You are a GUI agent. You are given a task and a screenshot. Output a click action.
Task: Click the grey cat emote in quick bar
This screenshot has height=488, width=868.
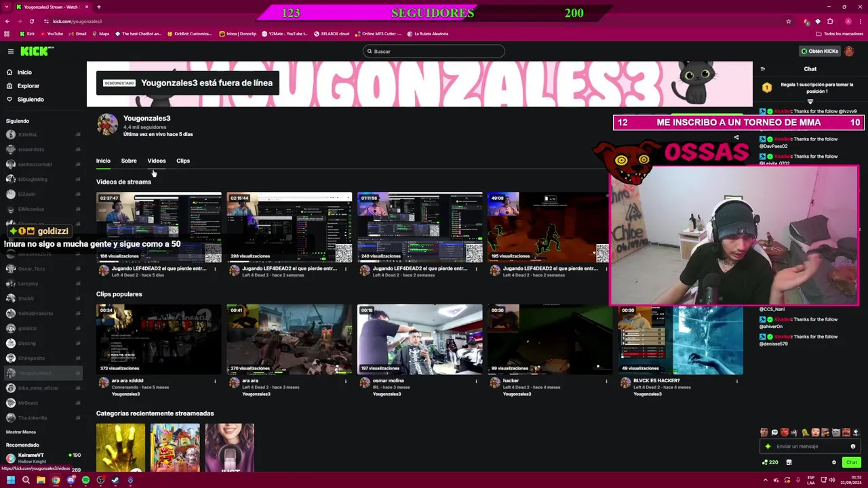click(x=835, y=432)
